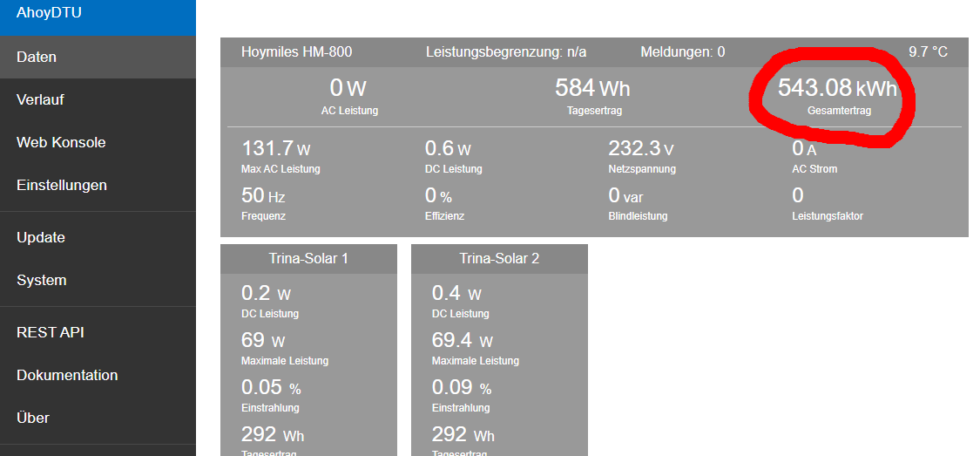The image size is (980, 456).
Task: Open the Dokumentation link
Action: (x=67, y=376)
